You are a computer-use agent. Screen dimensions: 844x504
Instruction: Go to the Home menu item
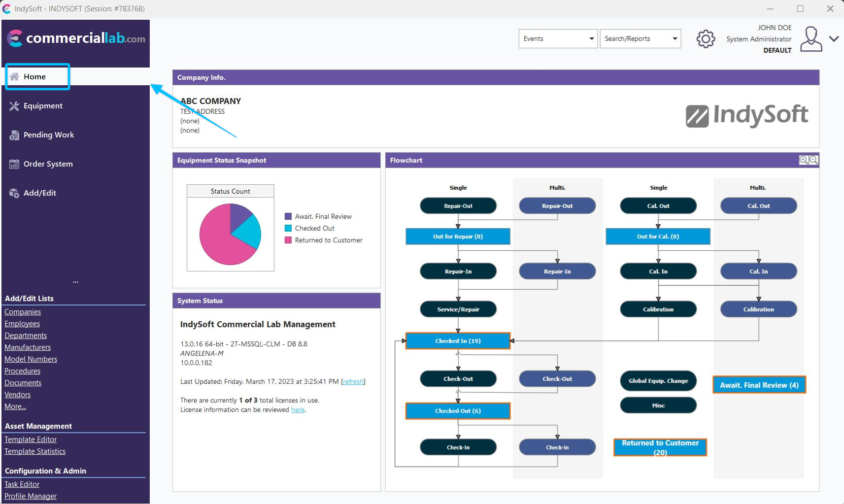pyautogui.click(x=35, y=77)
